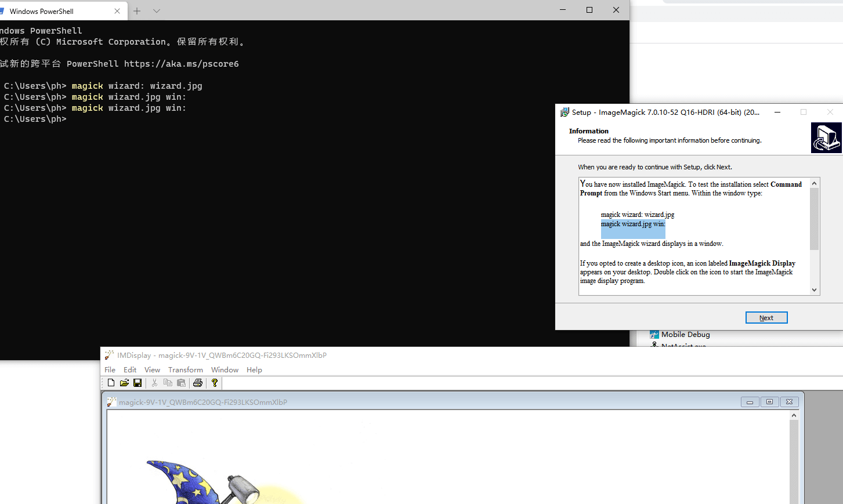Screen dimensions: 843x504
Task: Click the setup information scrollbar up arrow
Action: [815, 183]
